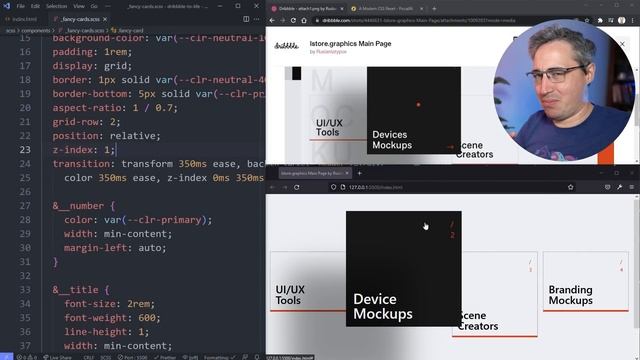Click the Prettier status bar item
The height and width of the screenshot is (360, 640).
tap(165, 357)
